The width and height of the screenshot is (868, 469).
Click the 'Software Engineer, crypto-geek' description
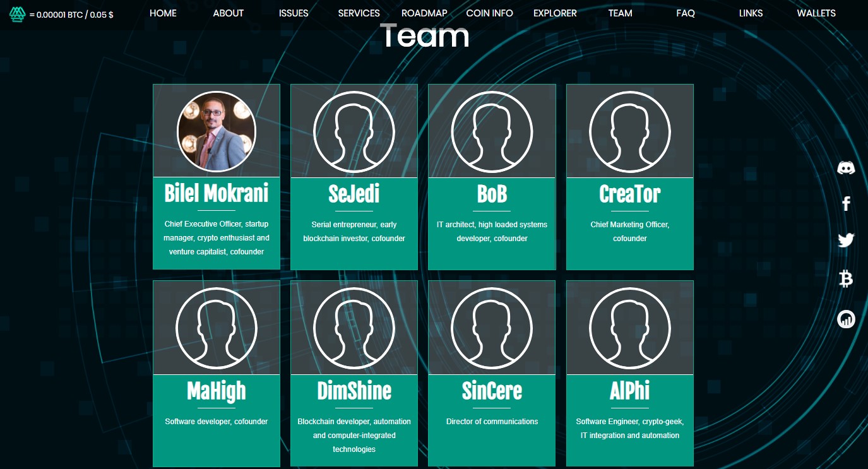630,429
